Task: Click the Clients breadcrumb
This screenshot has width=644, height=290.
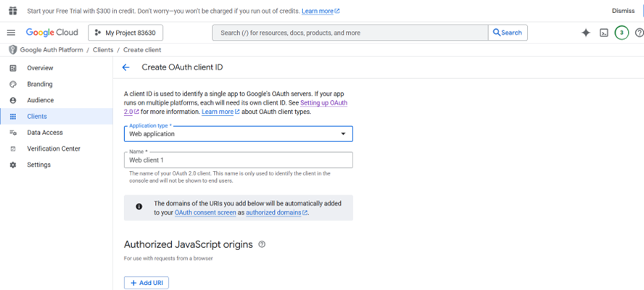Action: pyautogui.click(x=103, y=50)
